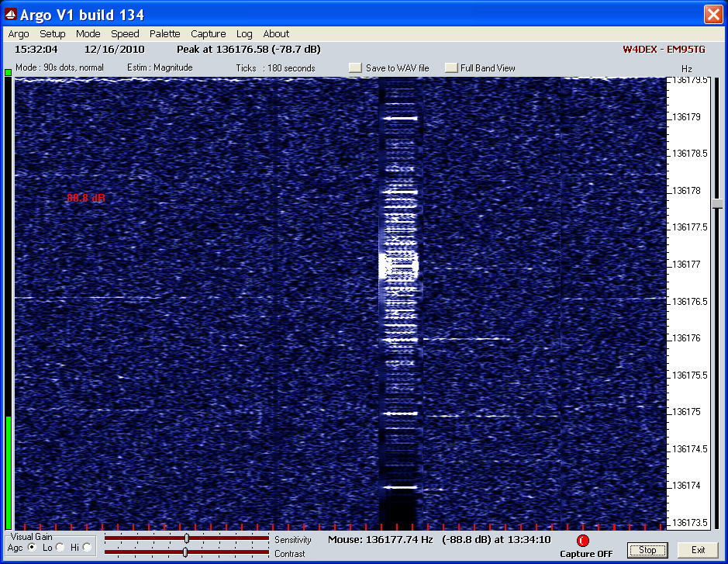Open the Palette menu
This screenshot has width=728, height=564.
tap(165, 34)
